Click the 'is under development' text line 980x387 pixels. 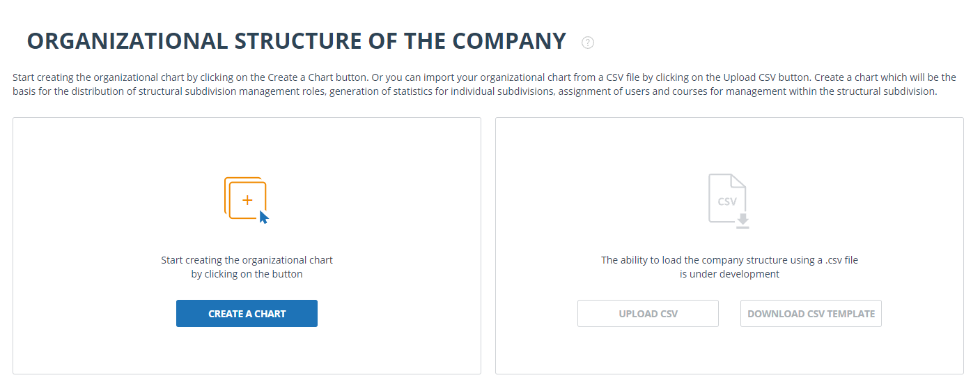tap(729, 274)
